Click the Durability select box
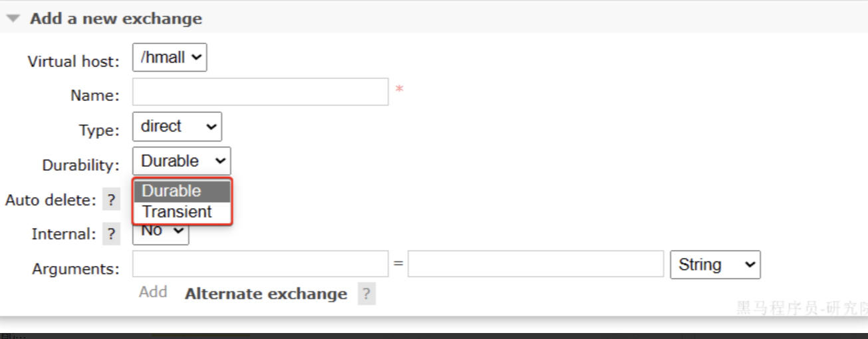Viewport: 868px width, 339px height. click(x=182, y=161)
